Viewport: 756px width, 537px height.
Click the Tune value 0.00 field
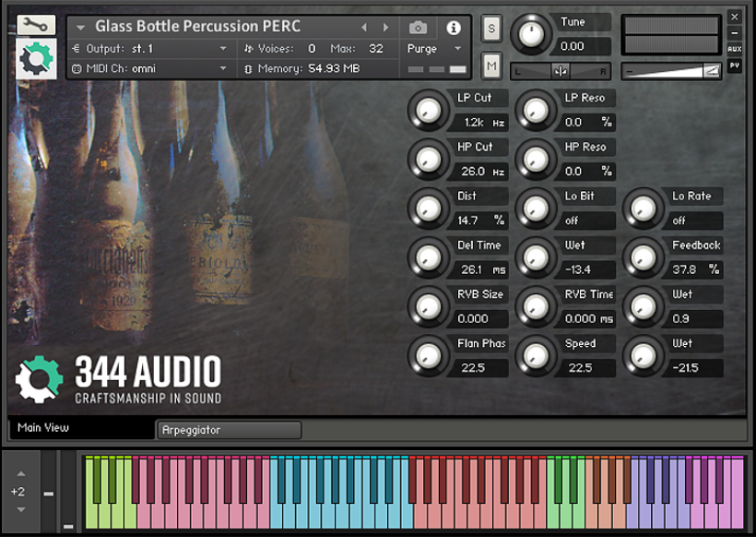point(582,46)
